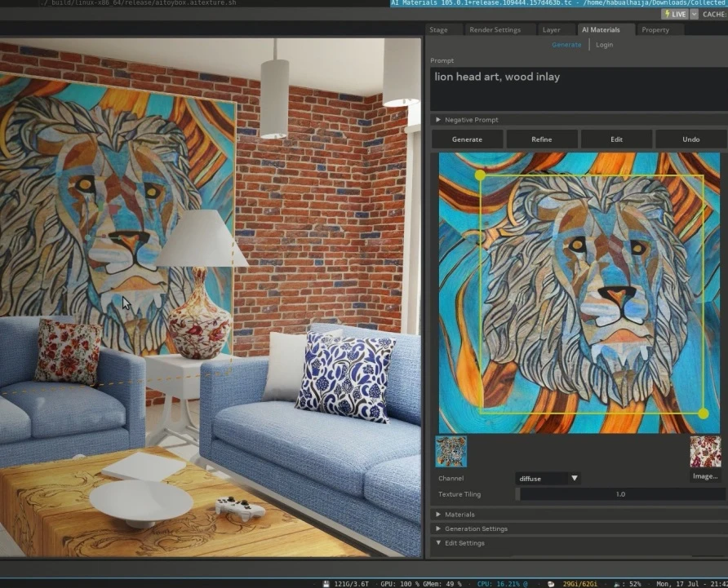Click the generated lion preview image
The width and height of the screenshot is (728, 588).
(579, 293)
